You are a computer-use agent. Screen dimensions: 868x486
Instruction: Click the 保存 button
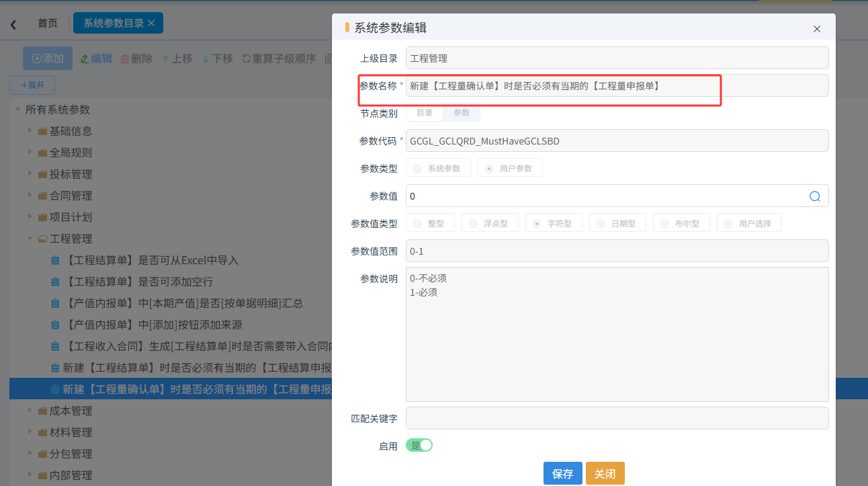(563, 473)
